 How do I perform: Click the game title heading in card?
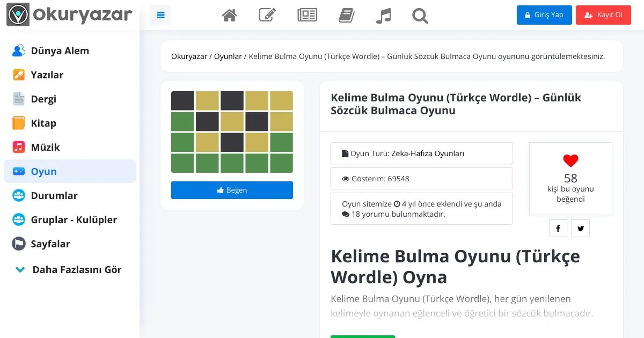(456, 104)
